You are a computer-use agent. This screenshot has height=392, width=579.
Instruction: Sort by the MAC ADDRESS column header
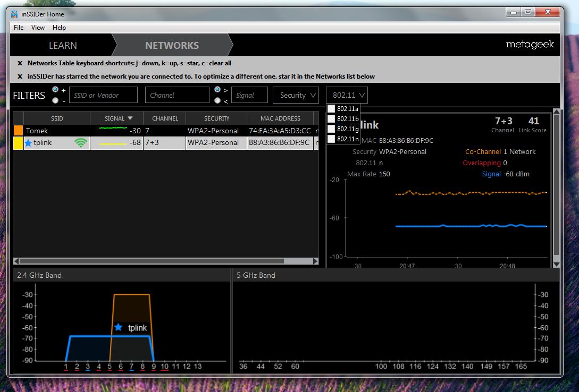(x=280, y=118)
